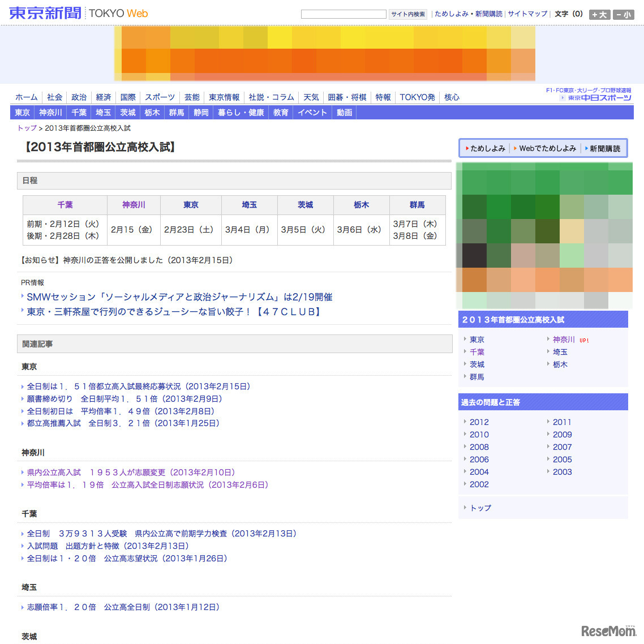This screenshot has width=644, height=644.
Task: Open 暮らし・健康 section in blue bar
Action: pyautogui.click(x=241, y=113)
